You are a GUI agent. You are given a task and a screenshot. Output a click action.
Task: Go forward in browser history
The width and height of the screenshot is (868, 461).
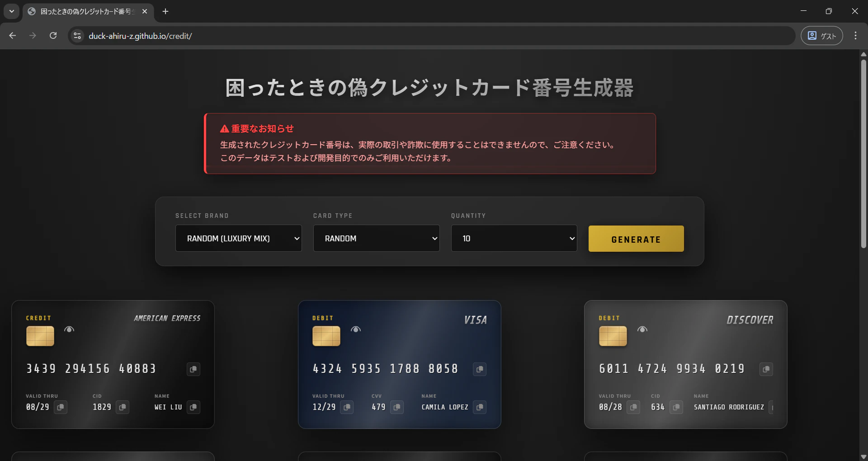coord(33,36)
